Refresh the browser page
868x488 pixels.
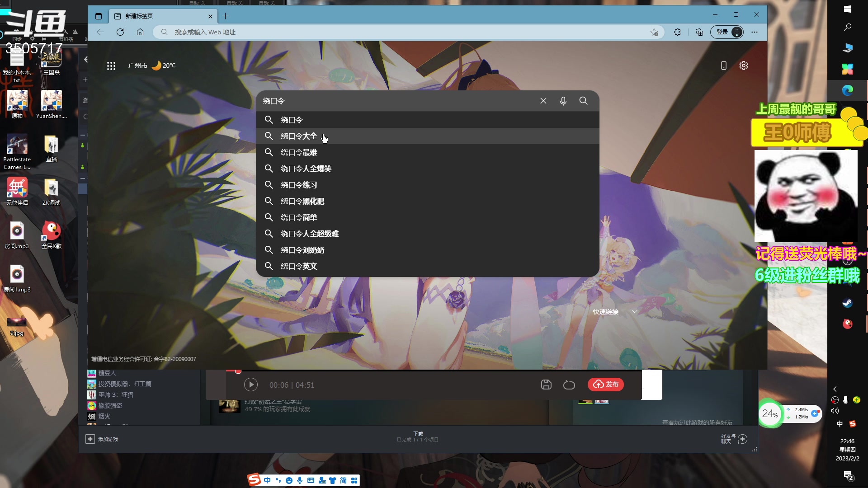coord(120,32)
